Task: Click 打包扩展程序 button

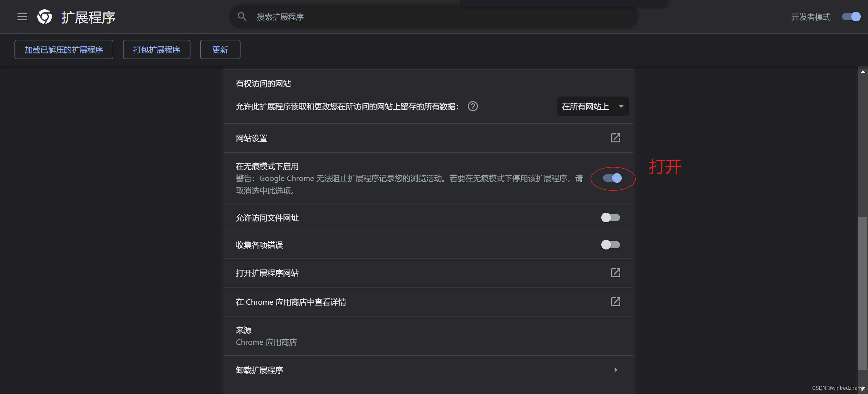Action: point(156,49)
